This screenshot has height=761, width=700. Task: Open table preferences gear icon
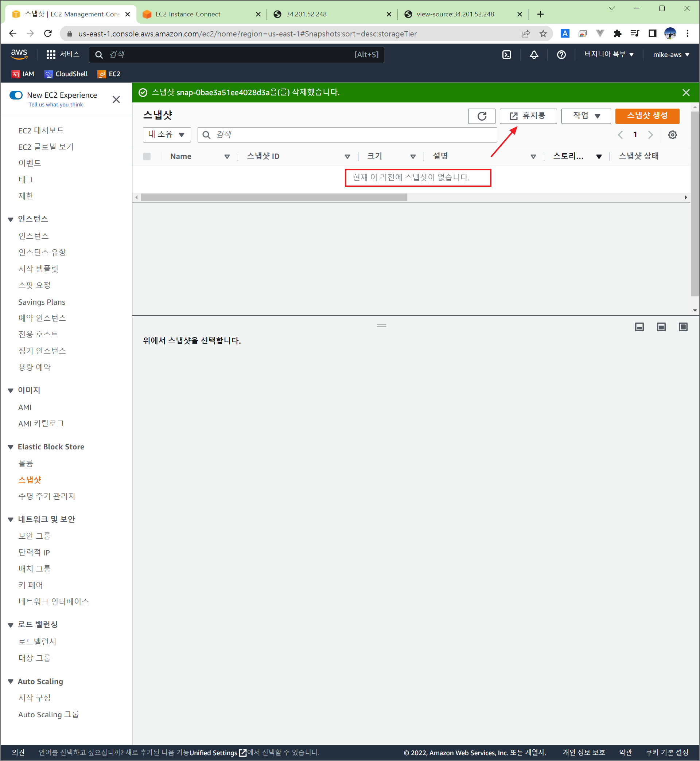click(672, 135)
